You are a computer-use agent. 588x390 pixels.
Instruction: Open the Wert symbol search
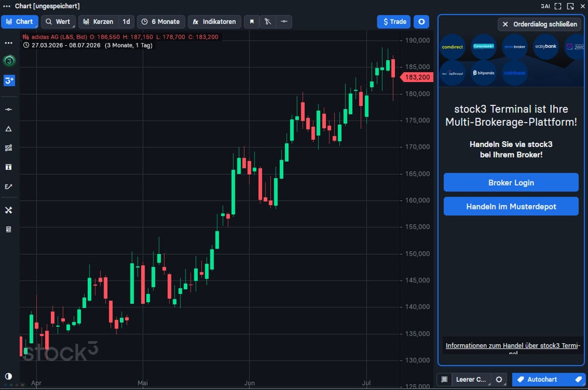(x=58, y=22)
